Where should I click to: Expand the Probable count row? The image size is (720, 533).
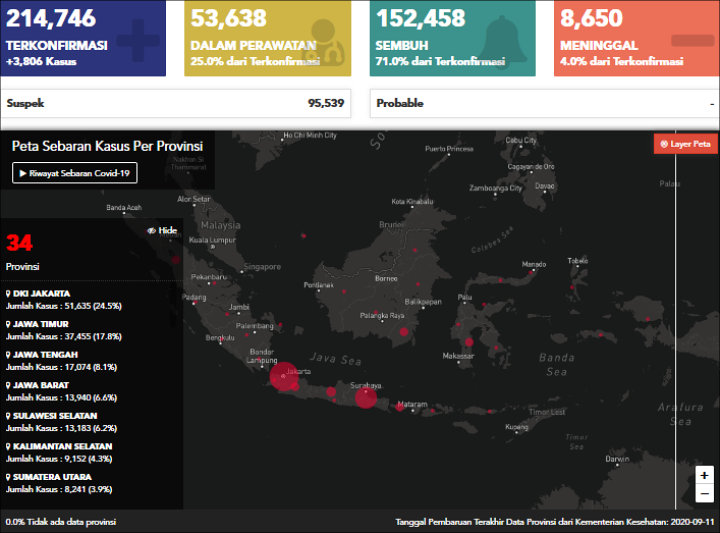544,103
